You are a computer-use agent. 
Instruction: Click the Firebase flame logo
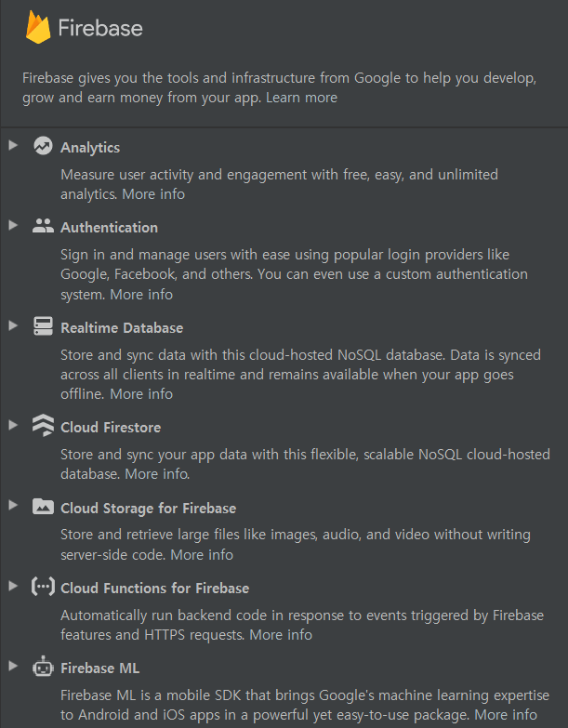[38, 27]
